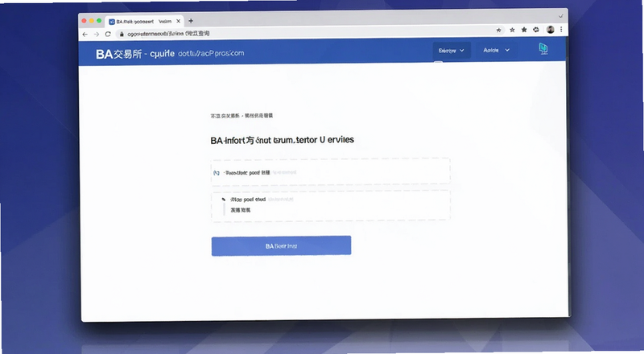This screenshot has height=354, width=644.
Task: Click the first dashed input box
Action: pyautogui.click(x=331, y=171)
